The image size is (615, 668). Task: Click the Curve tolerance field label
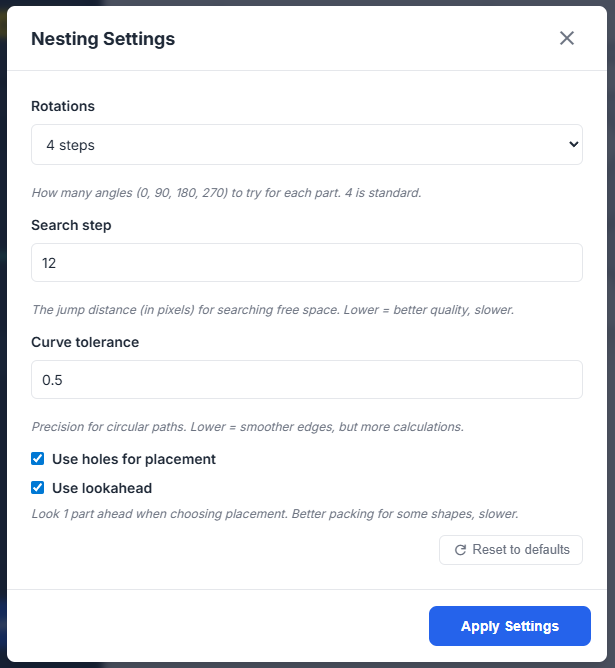85,342
